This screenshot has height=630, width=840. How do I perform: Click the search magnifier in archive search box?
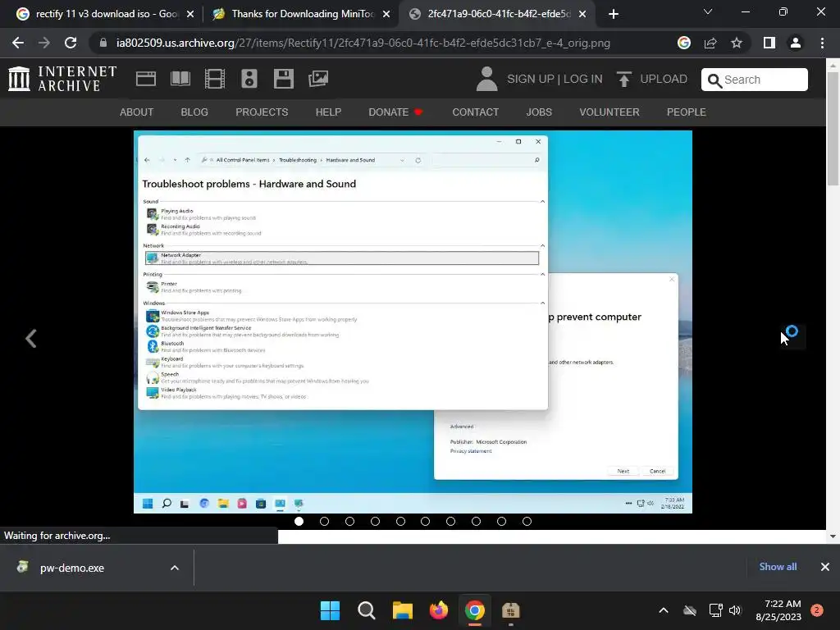(714, 80)
